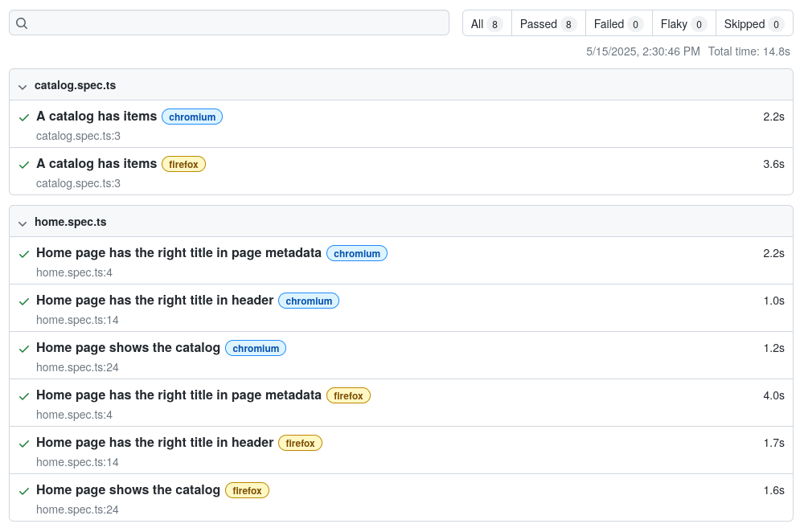Image resolution: width=804 pixels, height=532 pixels.
Task: Click green checkmark of chromium catalog test
Action: coord(24,117)
